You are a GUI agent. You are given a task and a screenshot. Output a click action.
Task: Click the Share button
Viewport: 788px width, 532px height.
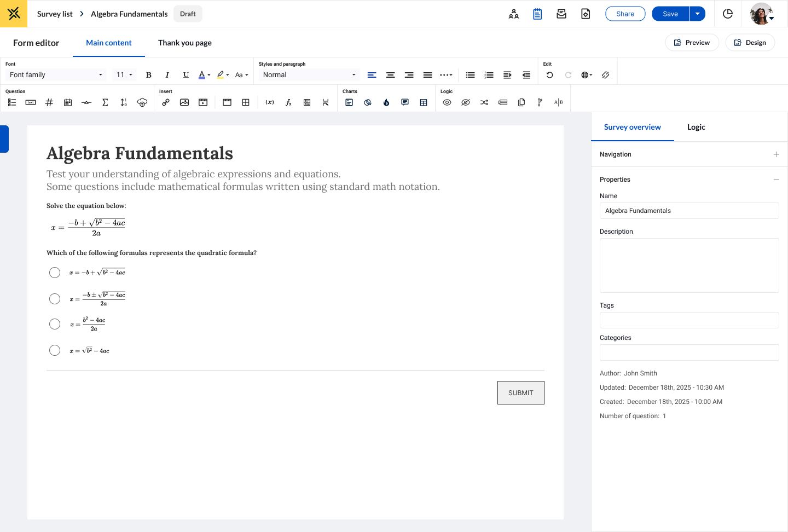pyautogui.click(x=625, y=14)
